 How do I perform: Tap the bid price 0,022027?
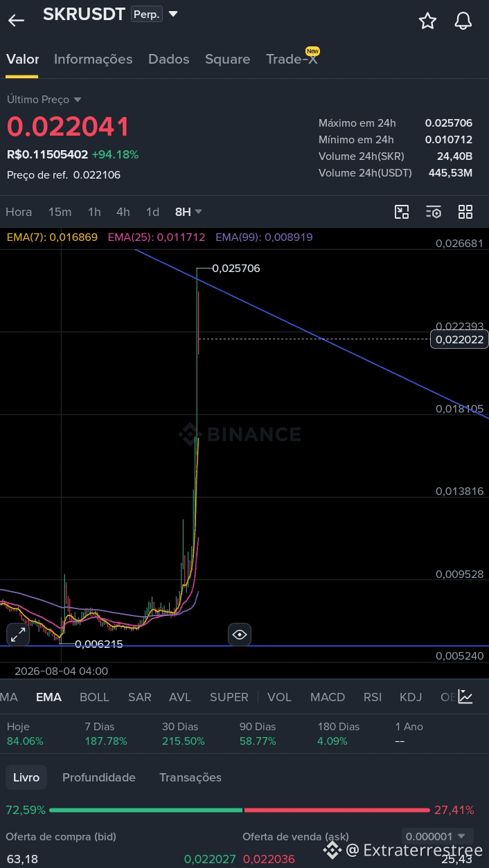[210, 859]
